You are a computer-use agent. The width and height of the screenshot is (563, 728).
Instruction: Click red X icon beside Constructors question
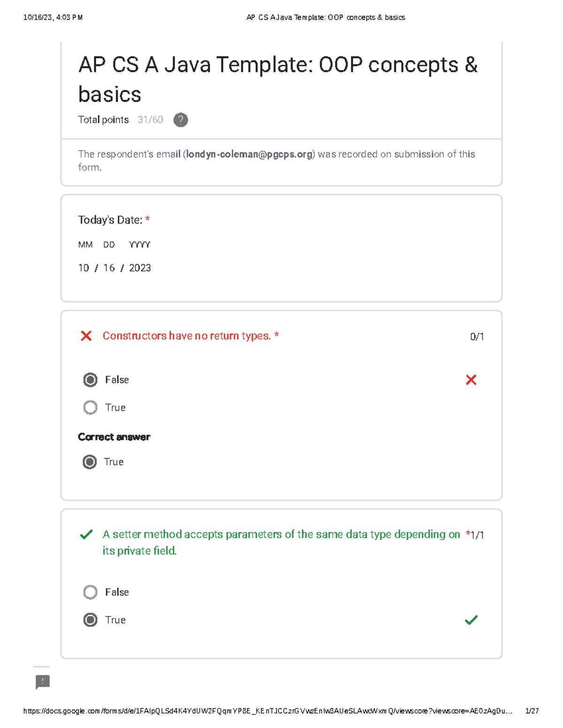tap(86, 336)
